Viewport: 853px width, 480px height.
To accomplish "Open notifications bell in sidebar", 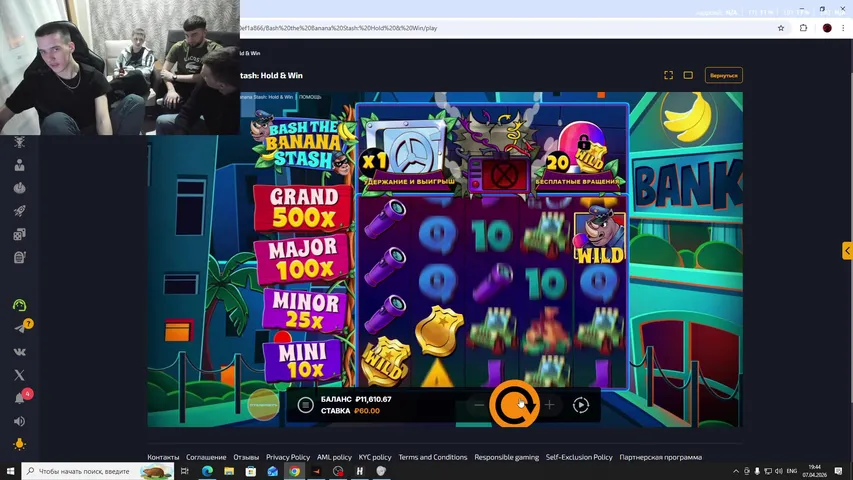I will pos(19,398).
